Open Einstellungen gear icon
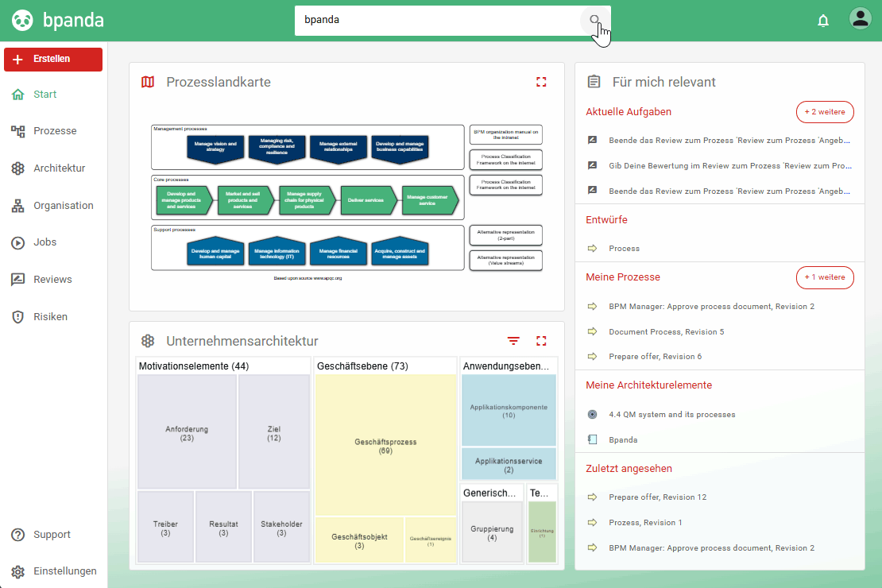This screenshot has width=882, height=588. pyautogui.click(x=18, y=571)
